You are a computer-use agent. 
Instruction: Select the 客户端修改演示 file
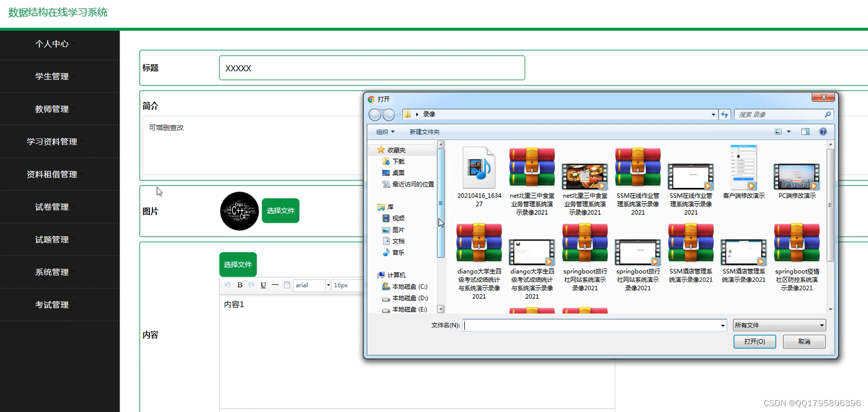tap(744, 172)
